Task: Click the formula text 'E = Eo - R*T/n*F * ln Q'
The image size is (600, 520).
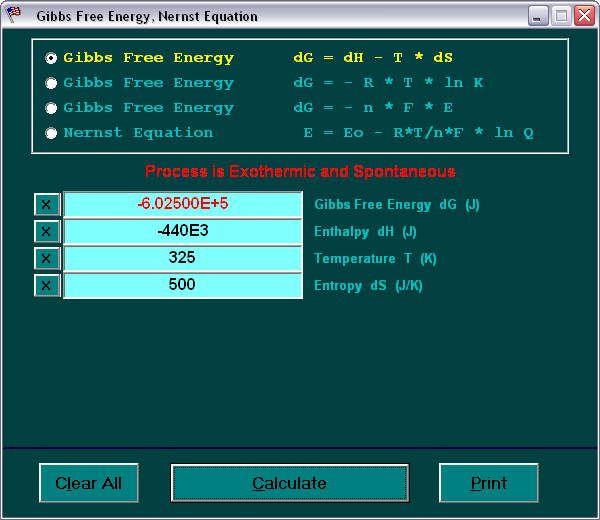Action: pos(419,133)
